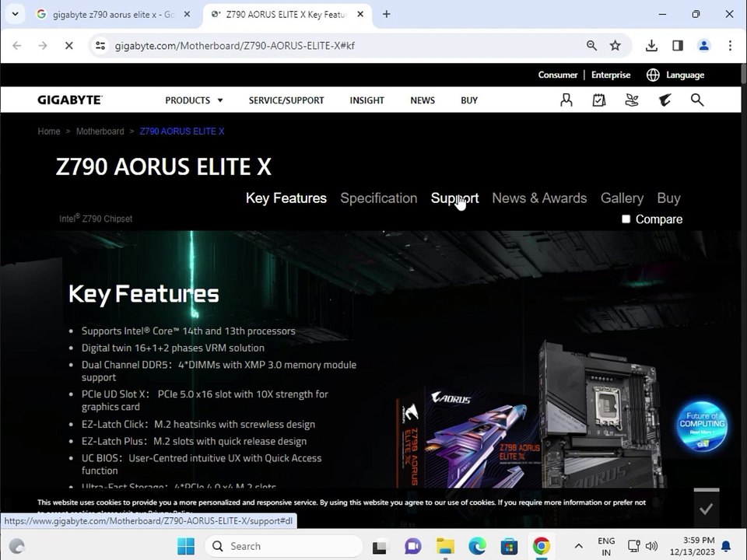
Task: Show hidden system tray icons
Action: coord(578,546)
